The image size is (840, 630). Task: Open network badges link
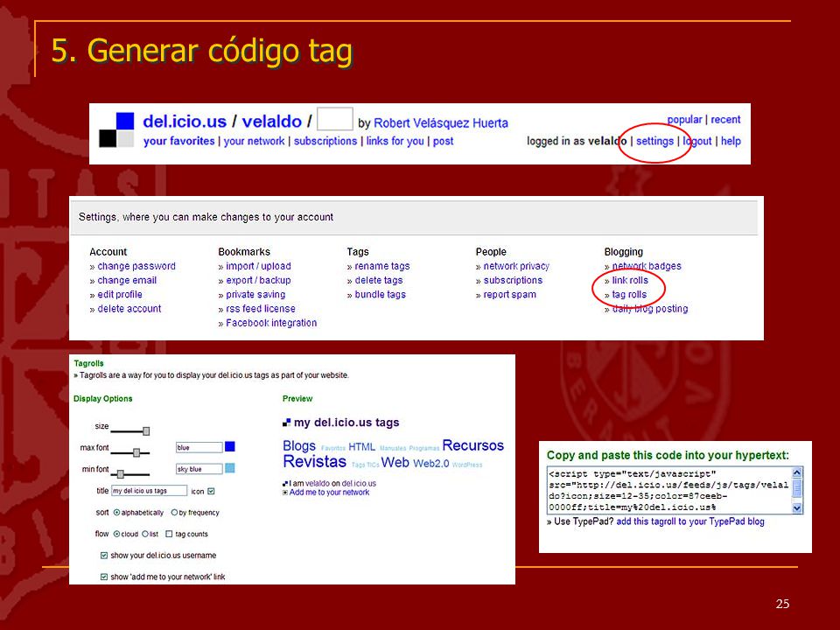(x=647, y=266)
